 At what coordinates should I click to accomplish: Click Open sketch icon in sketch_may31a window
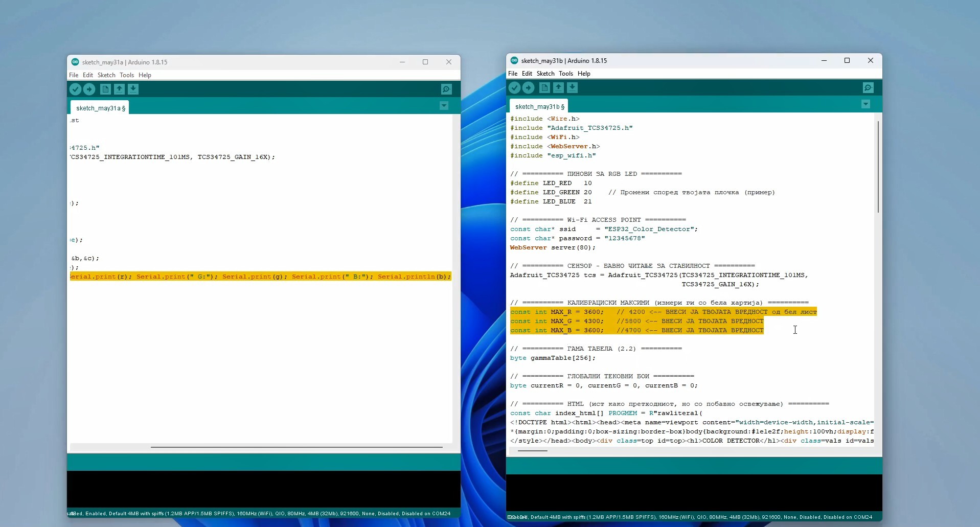119,89
